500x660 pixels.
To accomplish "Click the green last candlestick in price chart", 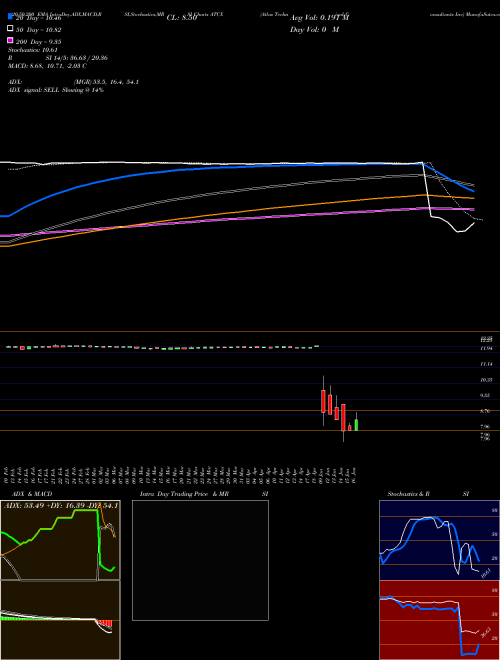I will (356, 425).
